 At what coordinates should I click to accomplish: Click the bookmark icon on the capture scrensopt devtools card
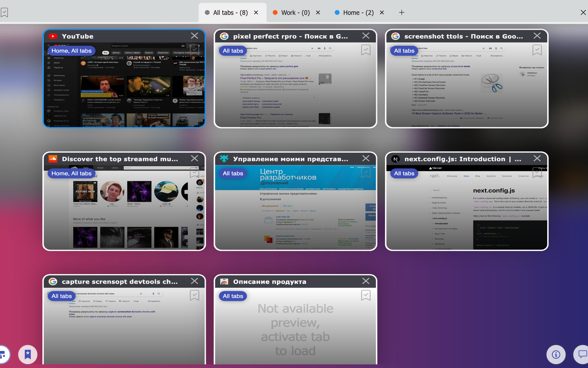coord(194,295)
